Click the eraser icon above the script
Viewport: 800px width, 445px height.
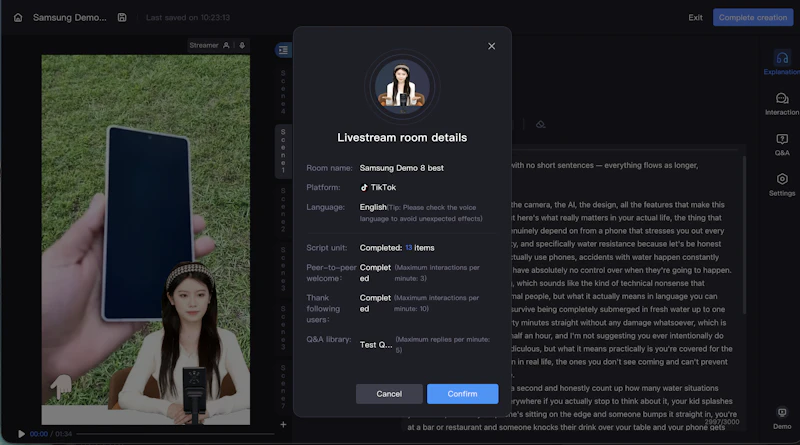pos(540,124)
